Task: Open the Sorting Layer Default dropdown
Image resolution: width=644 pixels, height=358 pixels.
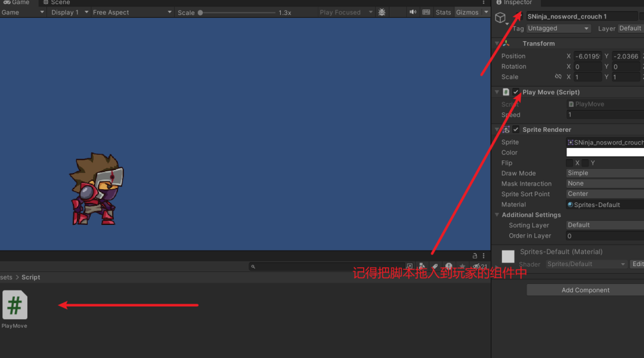Action: pos(605,225)
